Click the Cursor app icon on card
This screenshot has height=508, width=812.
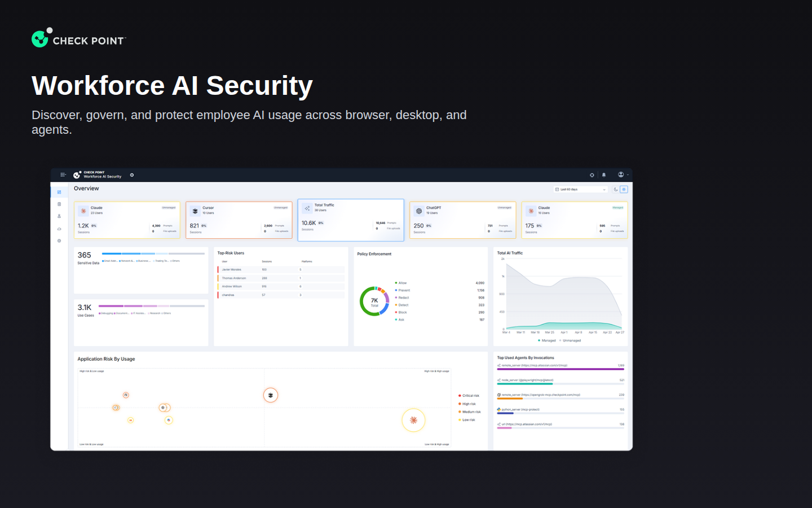coord(195,211)
